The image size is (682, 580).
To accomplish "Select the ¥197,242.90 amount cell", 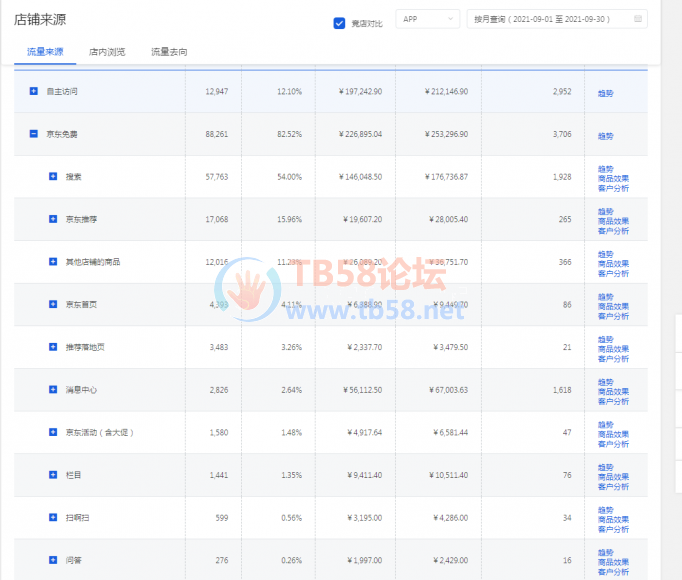I will pos(361,91).
